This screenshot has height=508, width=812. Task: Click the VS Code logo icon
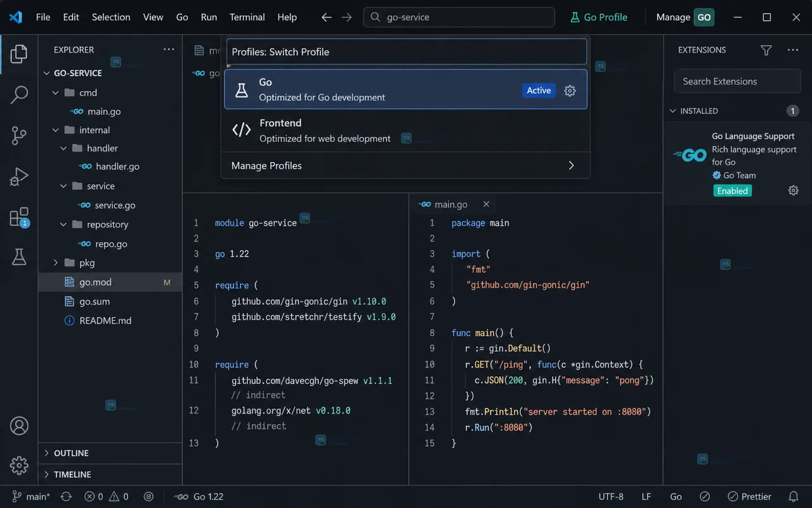[16, 17]
